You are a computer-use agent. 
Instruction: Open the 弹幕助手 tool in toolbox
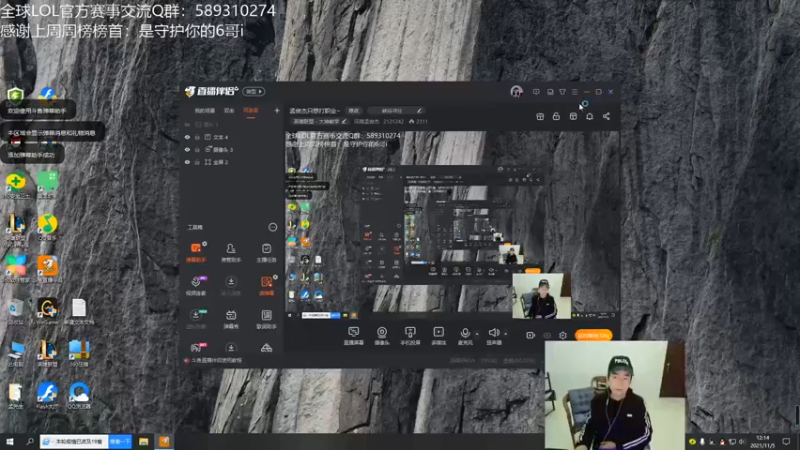click(195, 252)
